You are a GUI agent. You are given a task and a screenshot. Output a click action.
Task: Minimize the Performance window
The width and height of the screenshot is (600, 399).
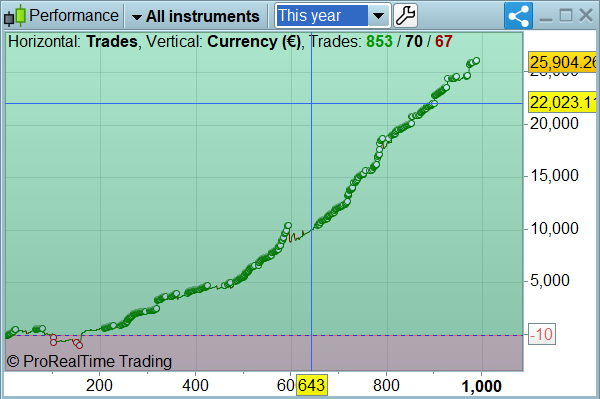pyautogui.click(x=546, y=18)
